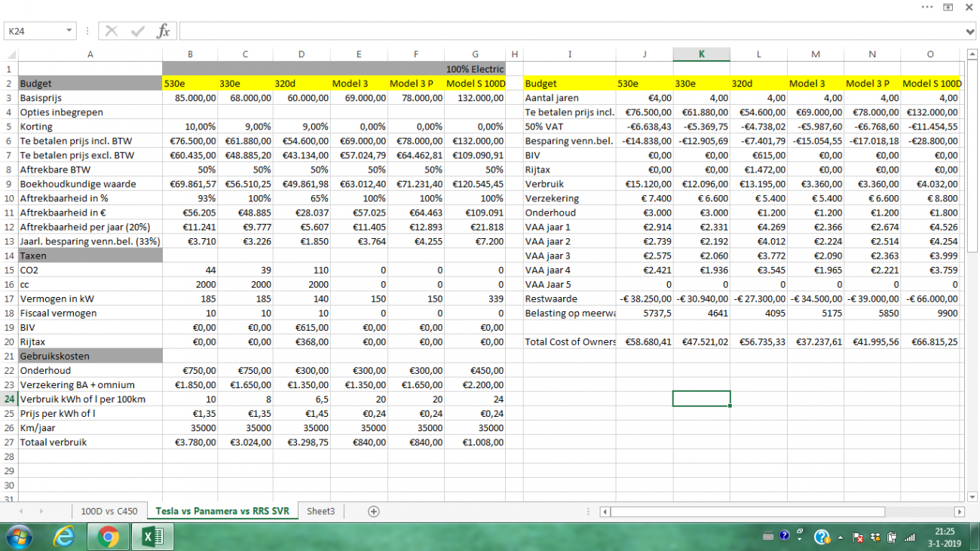
Task: Select column header A
Action: pyautogui.click(x=90, y=54)
